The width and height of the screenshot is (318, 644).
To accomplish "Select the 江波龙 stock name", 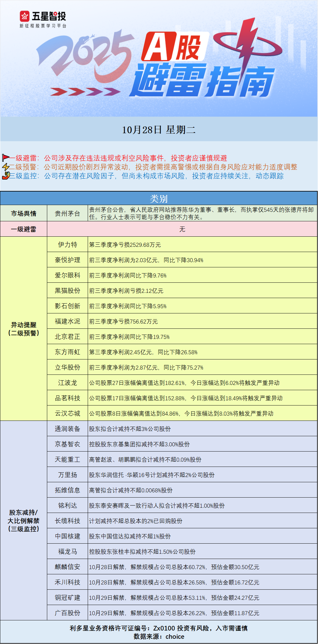I will tap(67, 382).
